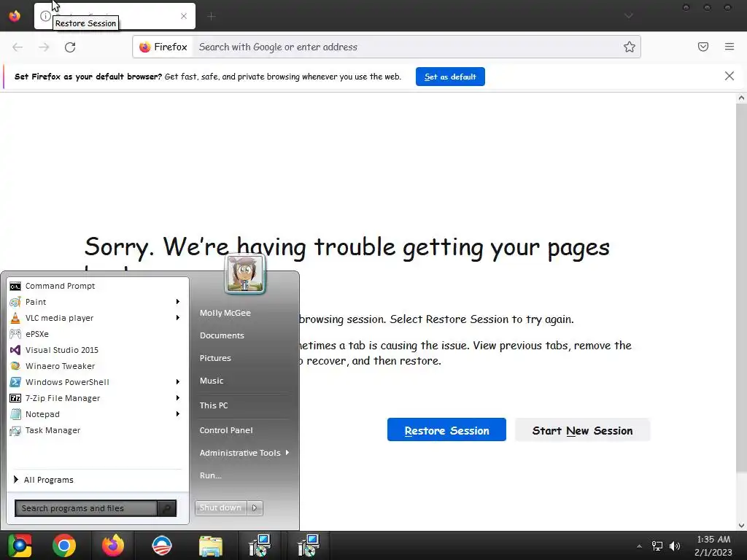Reload the current page
The height and width of the screenshot is (560, 747).
(x=70, y=47)
